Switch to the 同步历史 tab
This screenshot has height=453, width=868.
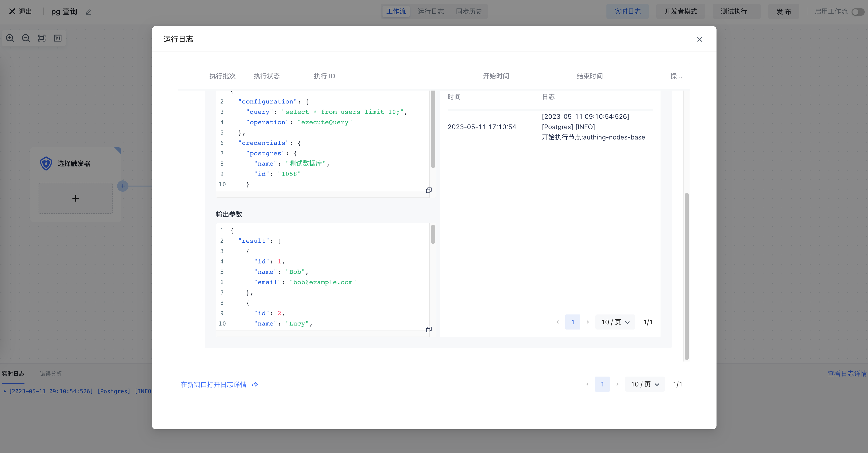click(469, 12)
